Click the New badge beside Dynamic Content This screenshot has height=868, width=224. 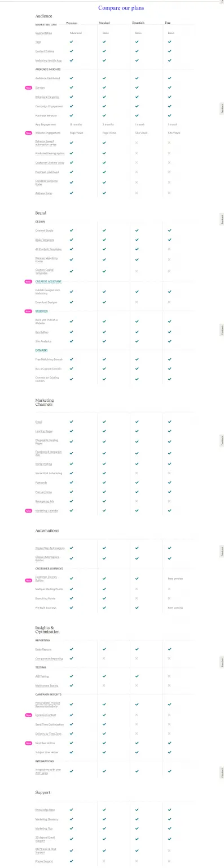[x=28, y=715]
